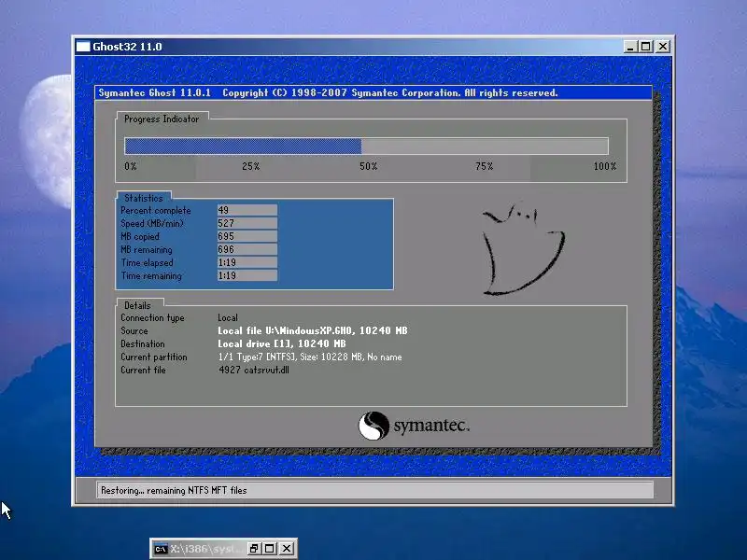The width and height of the screenshot is (747, 560).
Task: Click the Details group title
Action: click(137, 306)
